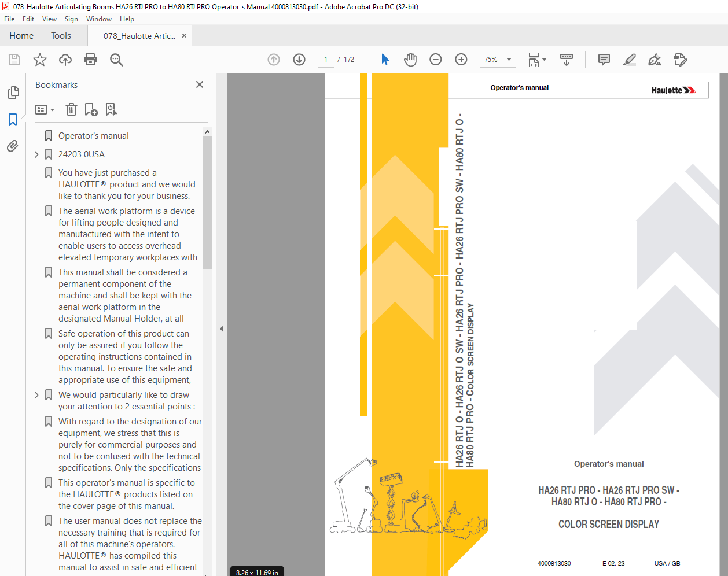Open the Help menu
Viewport: 728px width, 576px height.
pyautogui.click(x=127, y=19)
